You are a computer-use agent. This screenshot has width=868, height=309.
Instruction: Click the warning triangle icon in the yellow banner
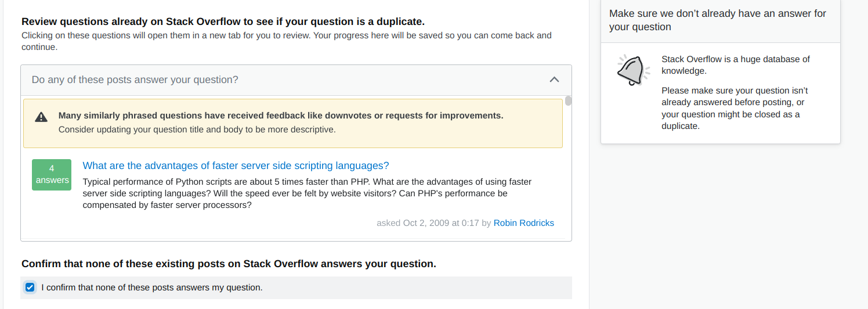tap(41, 117)
